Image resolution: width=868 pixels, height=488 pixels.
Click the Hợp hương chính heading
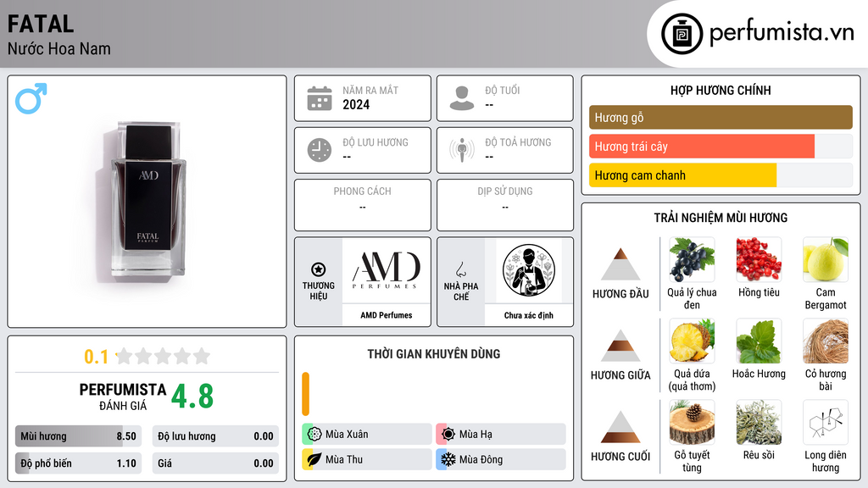pos(721,90)
